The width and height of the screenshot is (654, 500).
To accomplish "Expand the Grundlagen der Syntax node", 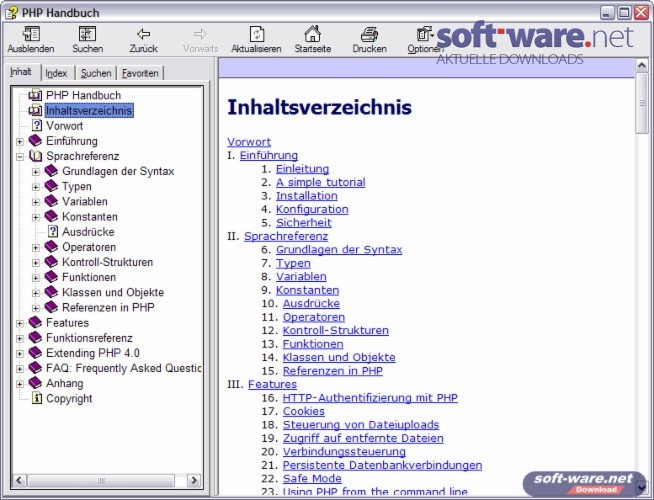I will tap(36, 172).
